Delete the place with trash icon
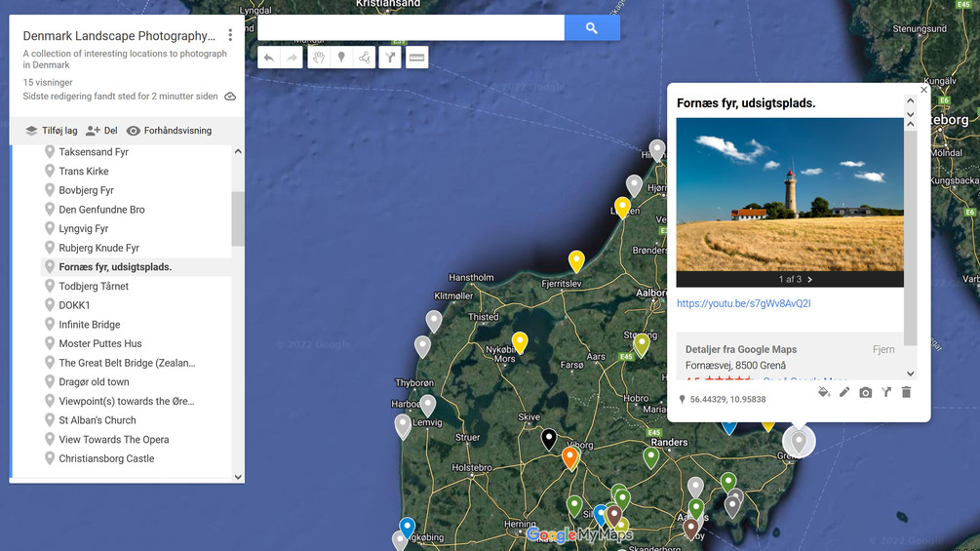The height and width of the screenshot is (551, 980). tap(906, 392)
